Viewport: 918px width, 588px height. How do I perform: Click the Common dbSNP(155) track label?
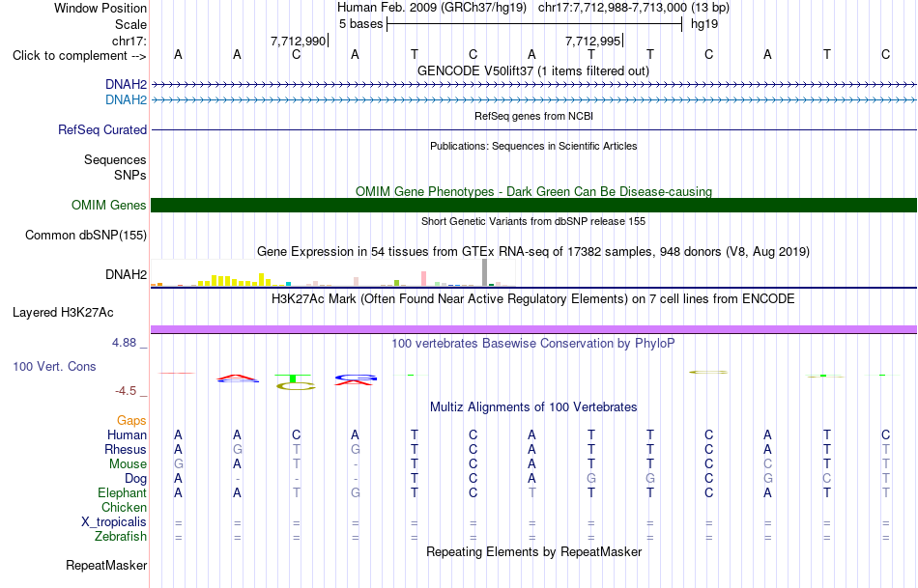coord(86,236)
